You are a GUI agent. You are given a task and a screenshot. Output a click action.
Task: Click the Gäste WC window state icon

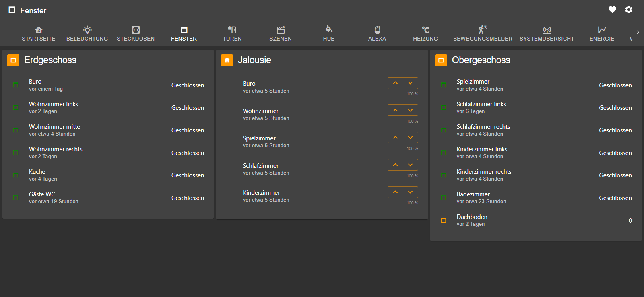[16, 198]
